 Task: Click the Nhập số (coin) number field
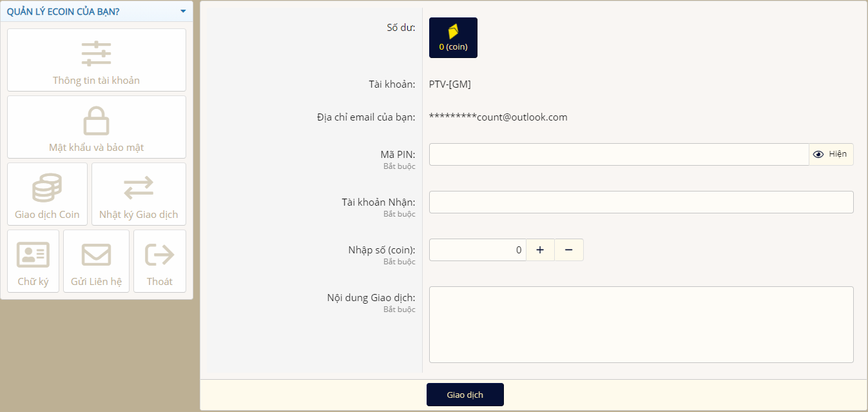pos(477,250)
